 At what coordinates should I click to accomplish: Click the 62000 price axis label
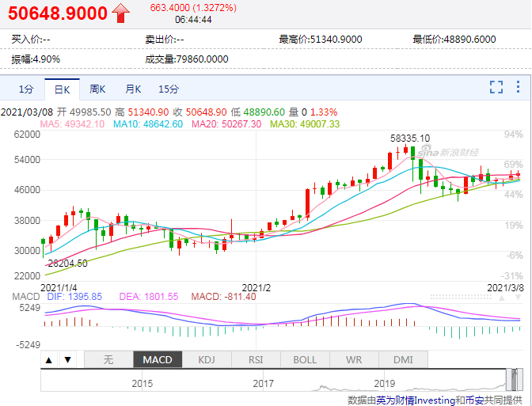pos(27,135)
